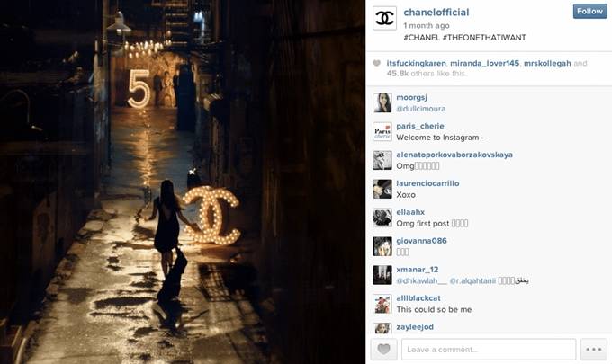Open xmanar_12's profile avatar
Viewport: 612px width, 364px height.
(x=382, y=275)
